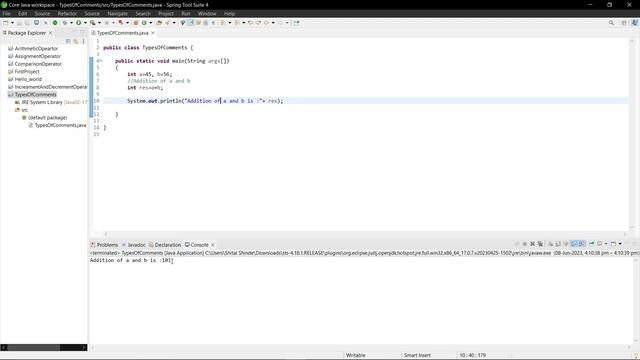Click the Open Type toolbar icon

(x=159, y=23)
